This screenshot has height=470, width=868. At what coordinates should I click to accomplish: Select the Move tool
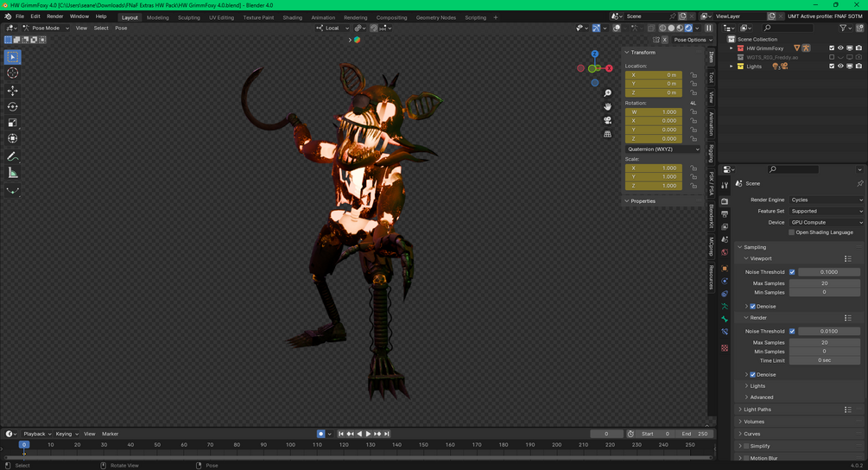[13, 91]
